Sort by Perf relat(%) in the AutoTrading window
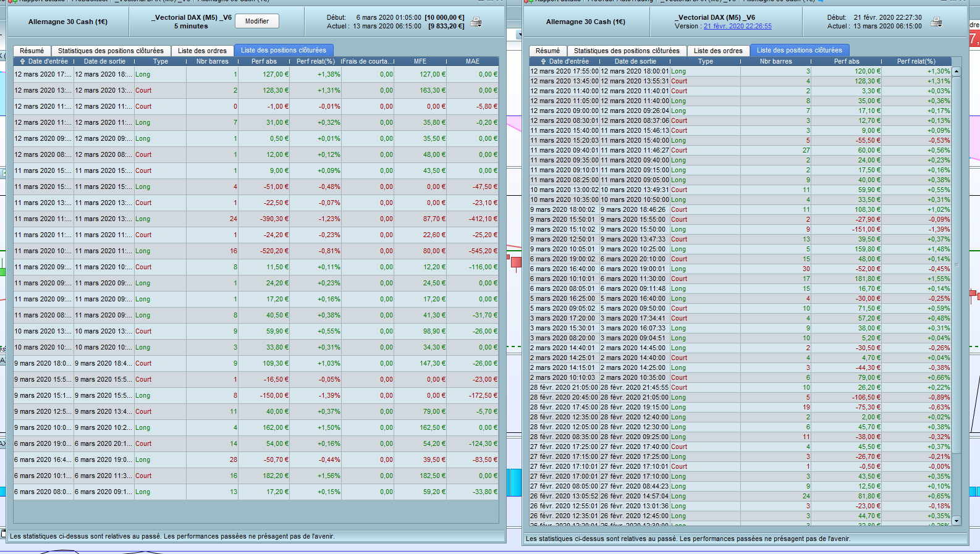Image resolution: width=980 pixels, height=554 pixels. click(916, 62)
